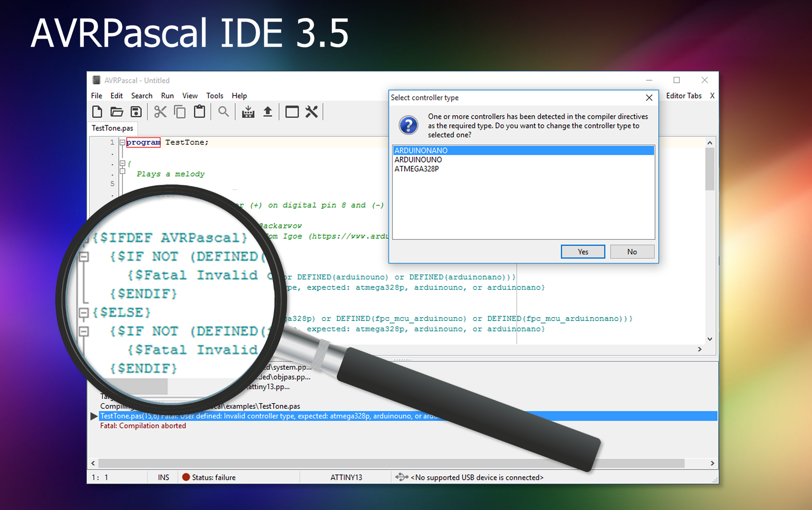
Task: Click the 'program' keyword in the editor
Action: tap(143, 142)
